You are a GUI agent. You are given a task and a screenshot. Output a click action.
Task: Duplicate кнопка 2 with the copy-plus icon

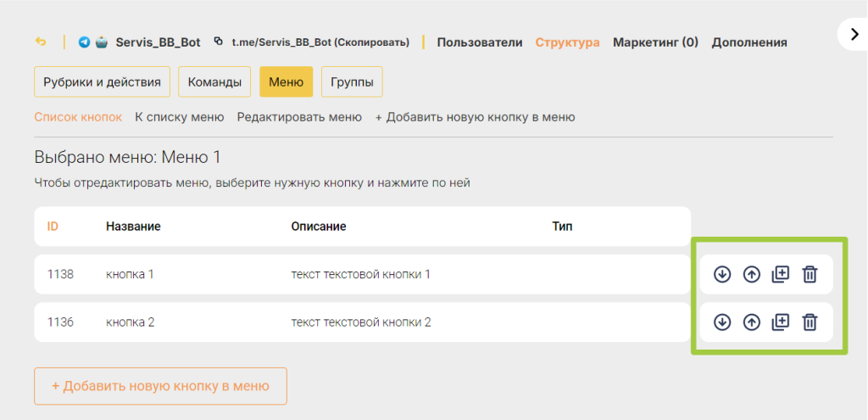[781, 322]
